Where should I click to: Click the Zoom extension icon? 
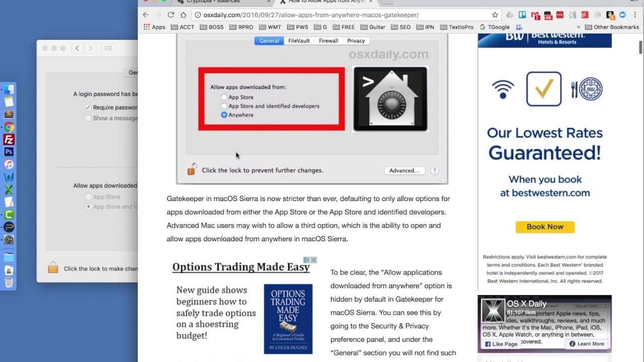[x=622, y=15]
